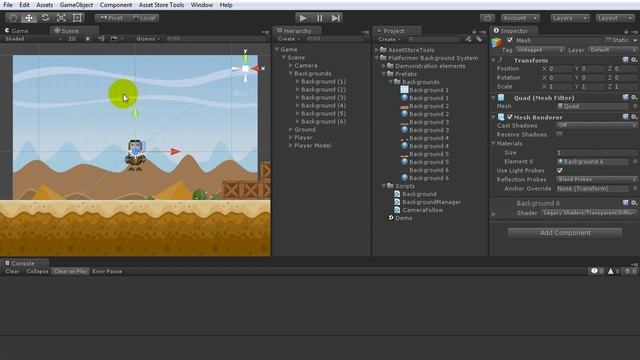640x360 pixels.
Task: Open Background 6 material gear menu
Action: point(634,203)
